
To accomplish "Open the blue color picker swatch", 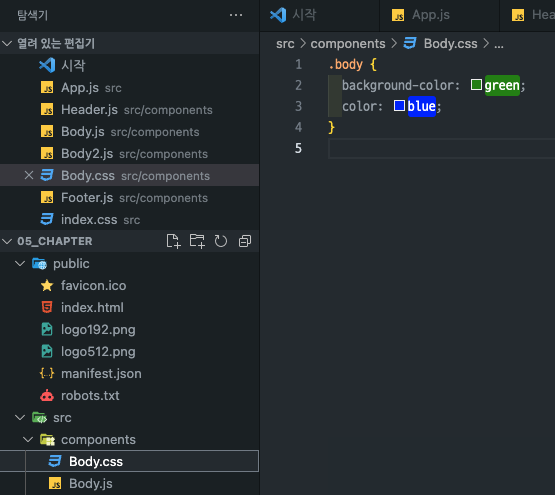I will click(399, 106).
